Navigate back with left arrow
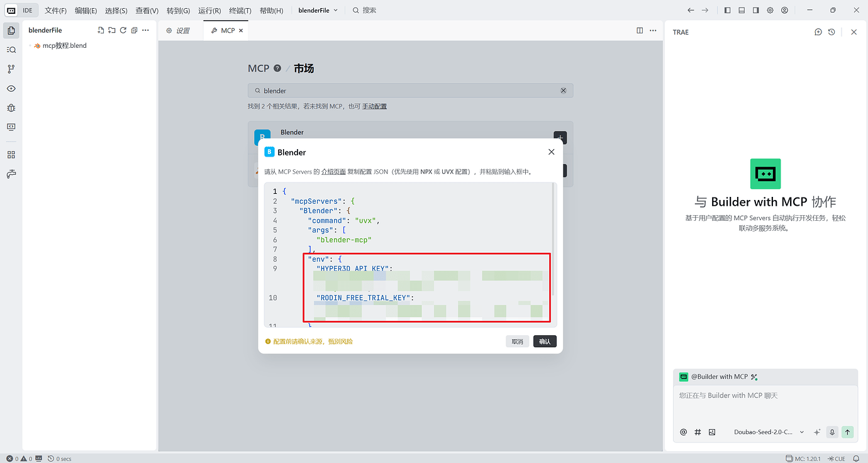 coord(691,10)
